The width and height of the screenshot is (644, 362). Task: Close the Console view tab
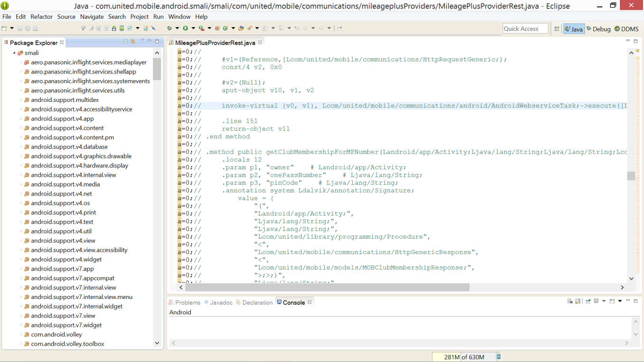(310, 302)
